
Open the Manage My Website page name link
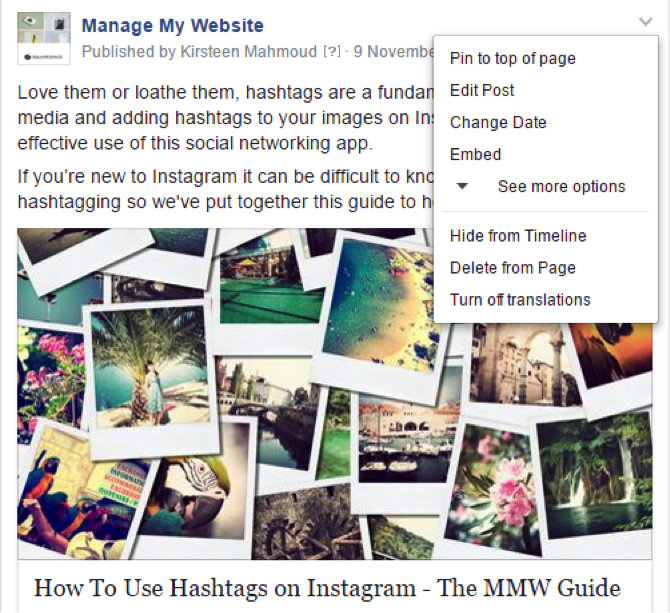click(173, 26)
